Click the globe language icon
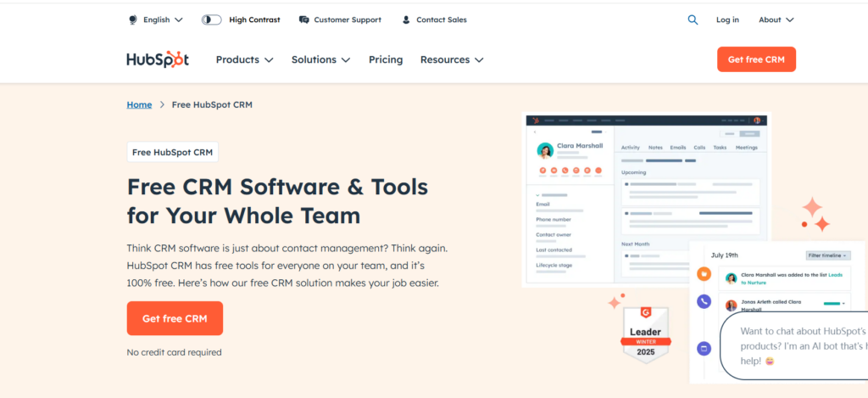 click(x=132, y=20)
